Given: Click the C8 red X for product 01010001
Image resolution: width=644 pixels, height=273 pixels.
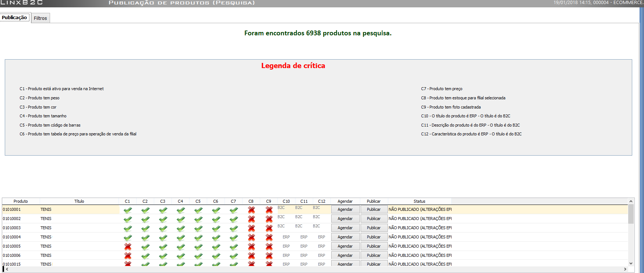Looking at the screenshot, I should click(x=251, y=210).
